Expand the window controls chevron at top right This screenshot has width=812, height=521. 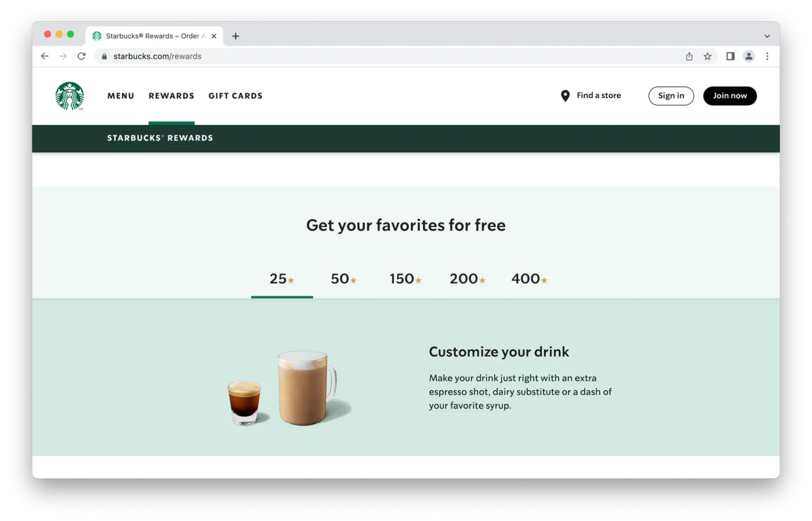[767, 35]
